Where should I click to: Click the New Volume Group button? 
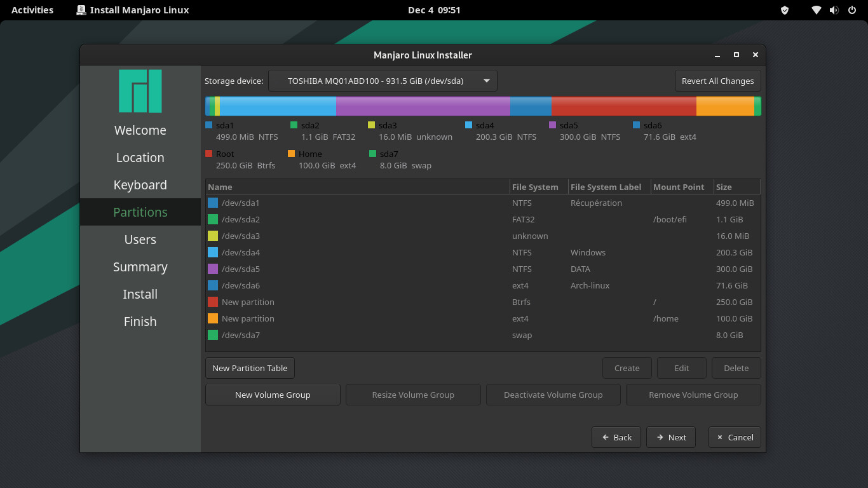coord(273,395)
